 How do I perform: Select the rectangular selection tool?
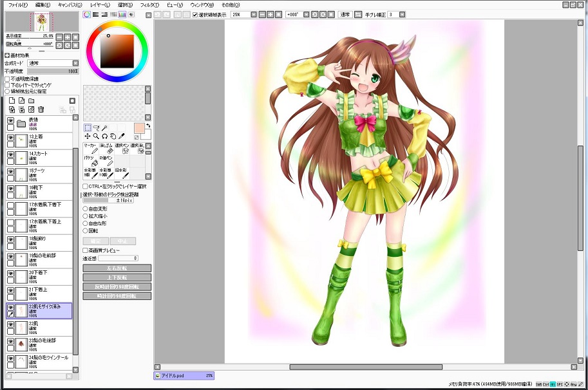coord(88,127)
